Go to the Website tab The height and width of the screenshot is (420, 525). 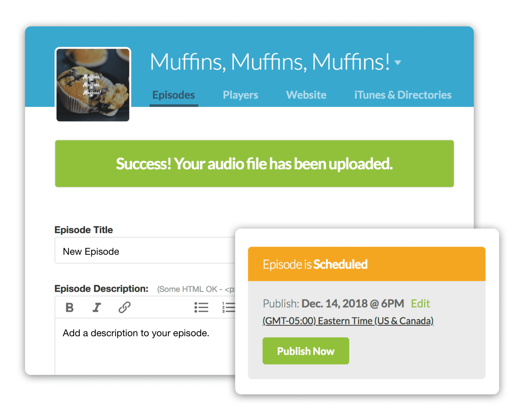(306, 95)
